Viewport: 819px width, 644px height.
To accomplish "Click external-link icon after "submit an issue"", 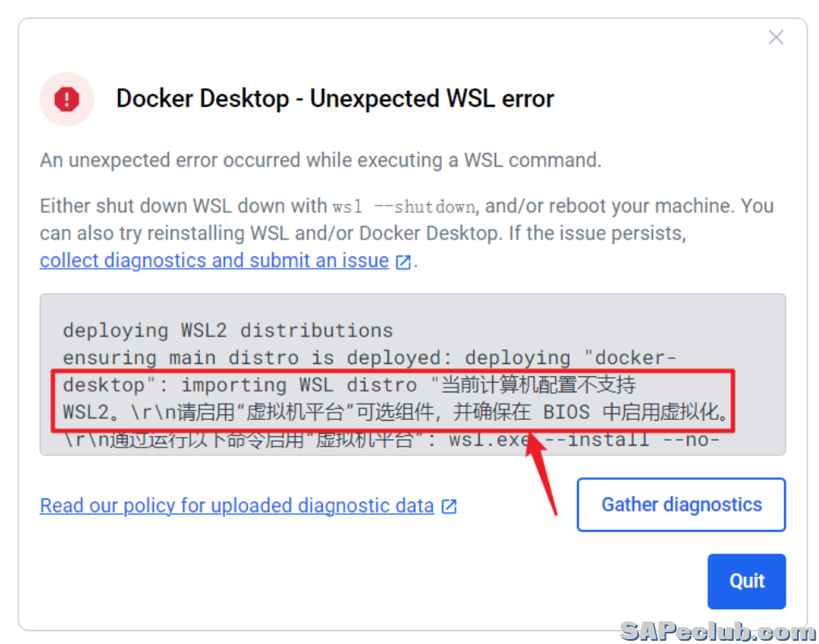I will [x=403, y=261].
